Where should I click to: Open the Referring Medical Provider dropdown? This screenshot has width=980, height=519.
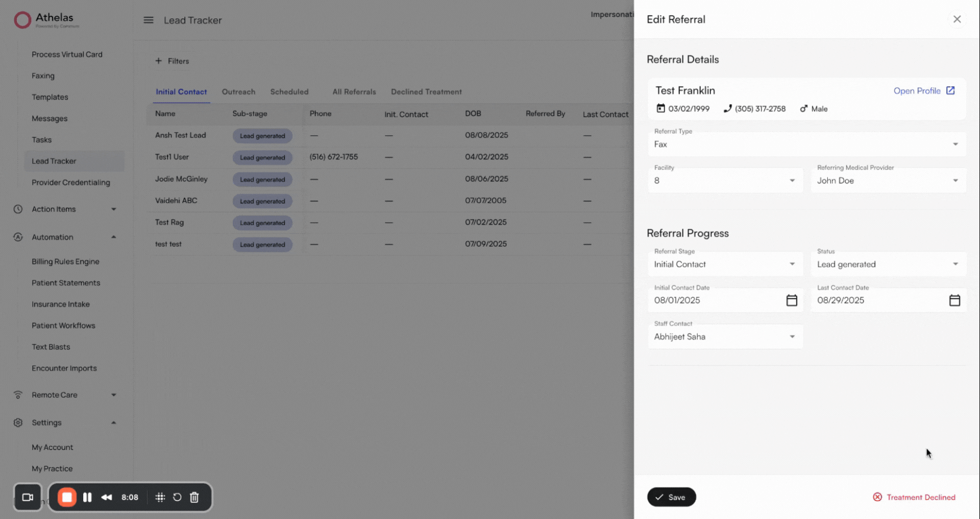tap(888, 180)
